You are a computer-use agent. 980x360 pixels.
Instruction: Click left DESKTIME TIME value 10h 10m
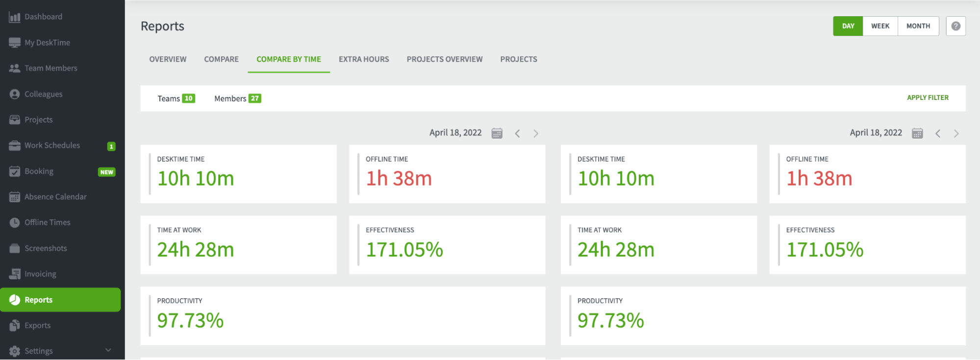coord(196,178)
